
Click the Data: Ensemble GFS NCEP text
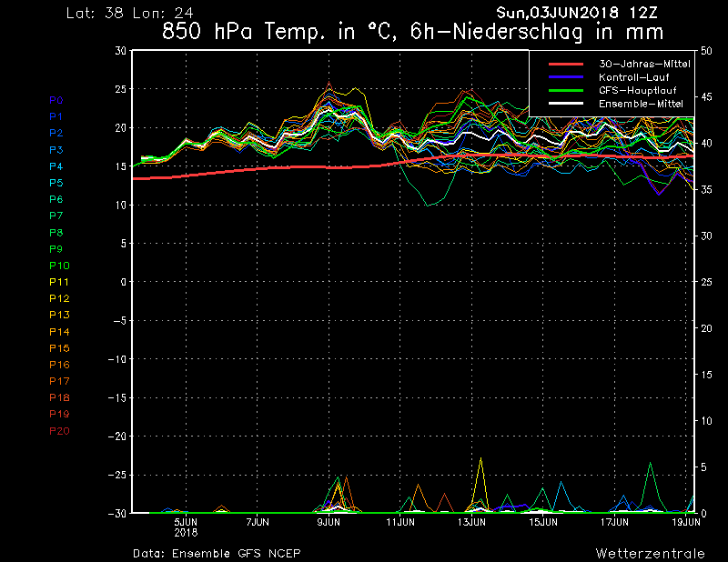217,553
